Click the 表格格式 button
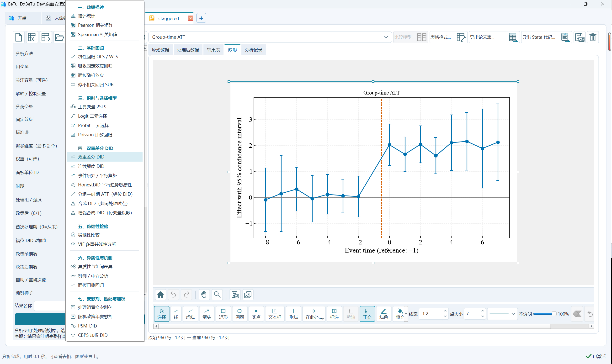 coord(448,37)
